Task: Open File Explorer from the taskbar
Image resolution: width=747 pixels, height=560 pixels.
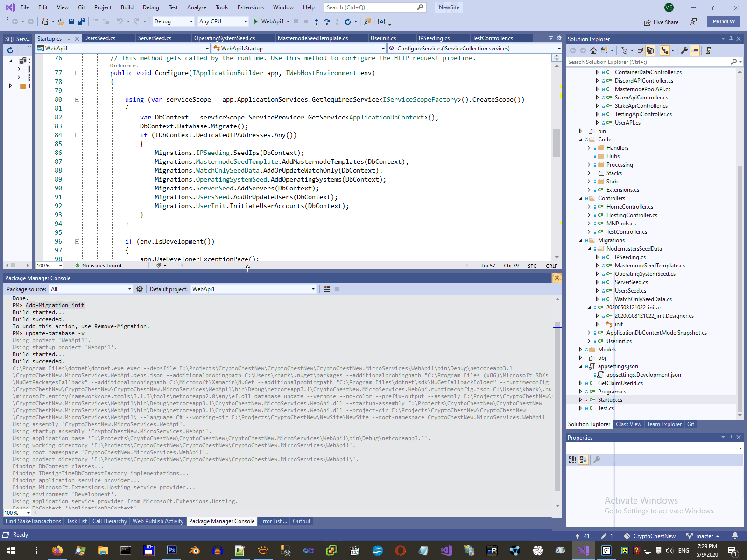Action: [x=103, y=551]
